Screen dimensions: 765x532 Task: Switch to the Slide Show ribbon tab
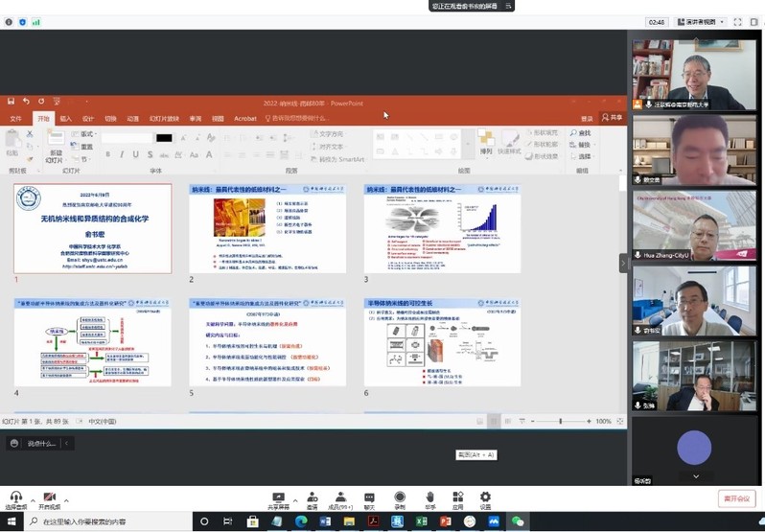click(x=164, y=119)
